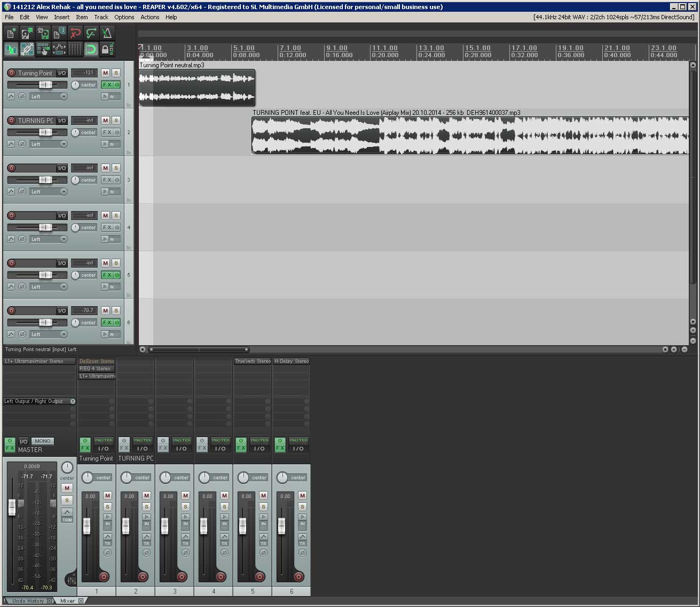Open H-Delay Stereo plugin on strip 6

[x=292, y=361]
